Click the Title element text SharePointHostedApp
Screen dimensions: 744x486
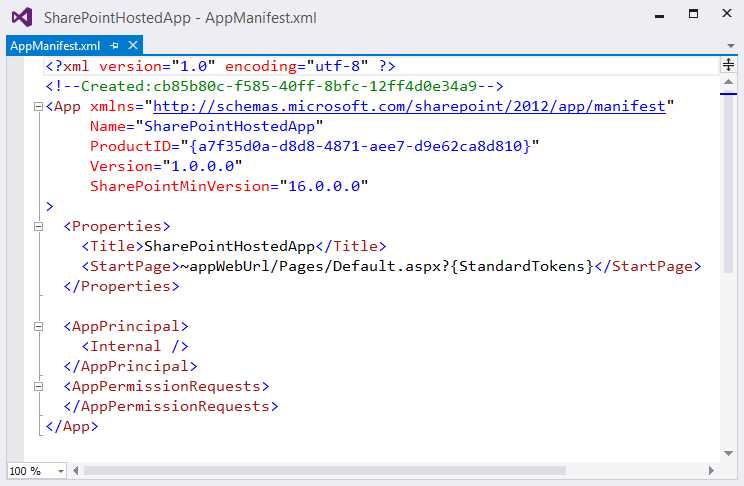[x=229, y=246]
